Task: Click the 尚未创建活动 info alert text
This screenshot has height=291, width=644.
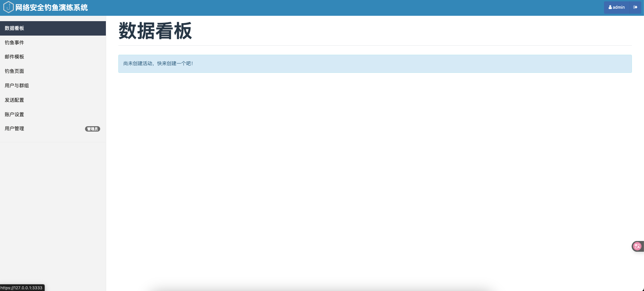Action: coord(158,63)
